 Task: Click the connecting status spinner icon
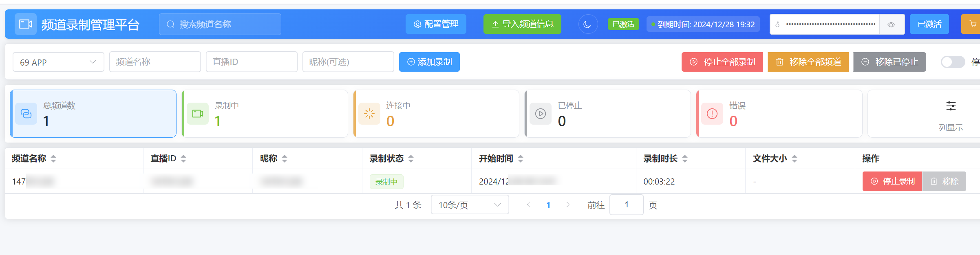click(x=369, y=114)
